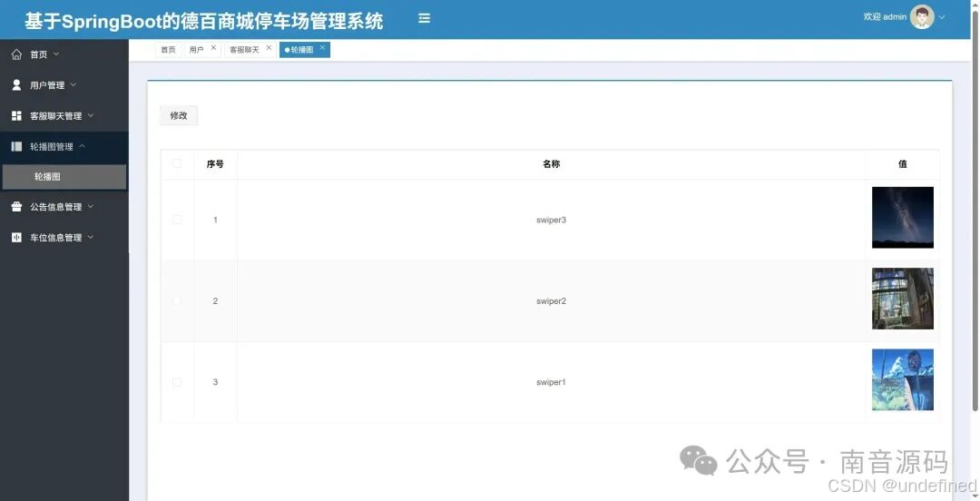Open the swiper3 starry sky thumbnail
Image resolution: width=980 pixels, height=501 pixels.
click(903, 218)
